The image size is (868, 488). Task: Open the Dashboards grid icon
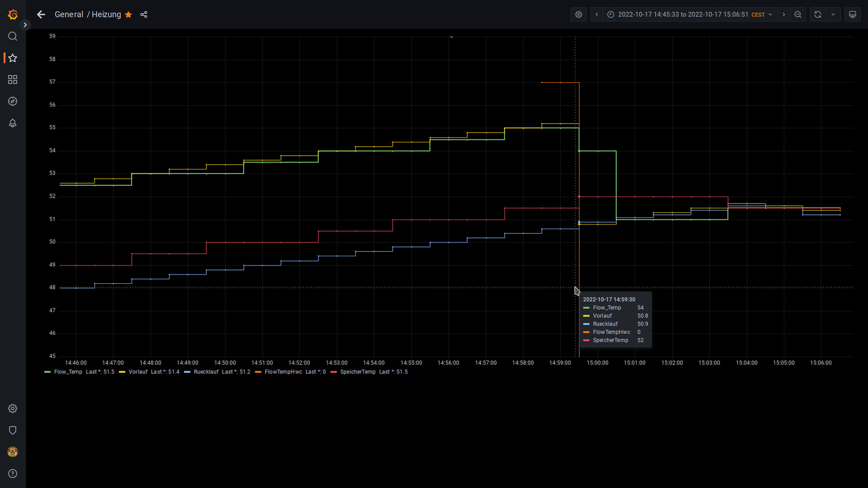pyautogui.click(x=13, y=80)
